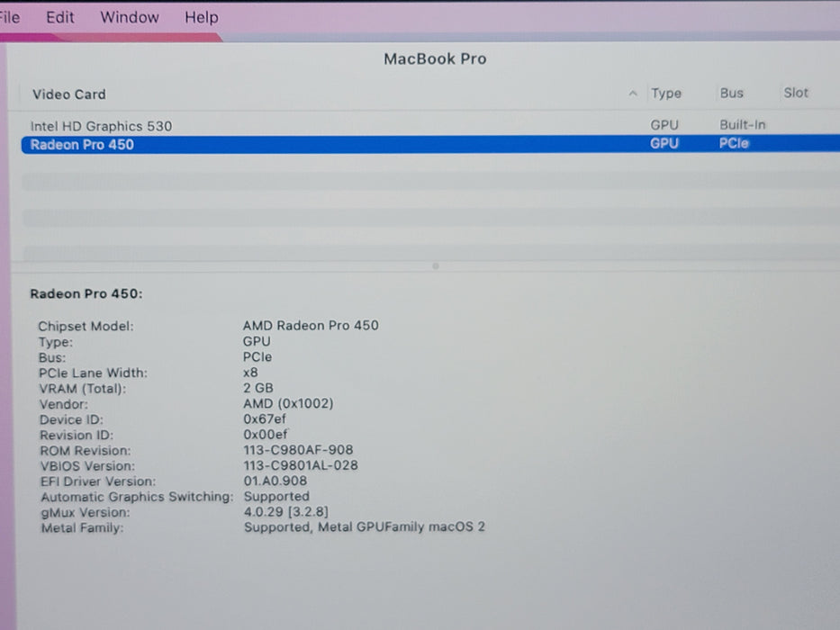The image size is (840, 630).
Task: Click the AMD Radeon Pro 450 chipset value
Action: coord(311,325)
